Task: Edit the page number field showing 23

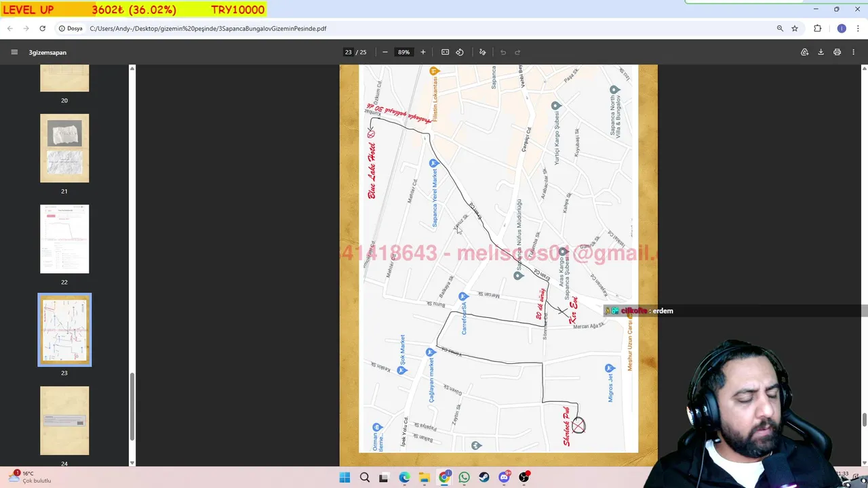Action: click(x=349, y=52)
